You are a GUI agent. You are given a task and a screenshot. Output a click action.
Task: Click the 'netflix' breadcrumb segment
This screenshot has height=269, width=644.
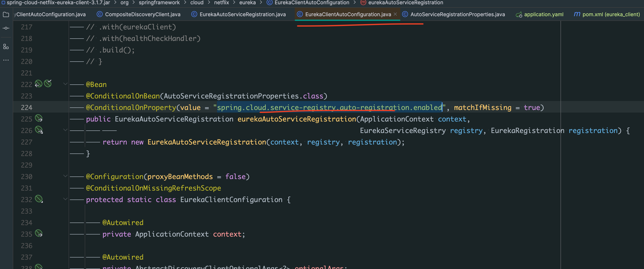point(221,3)
